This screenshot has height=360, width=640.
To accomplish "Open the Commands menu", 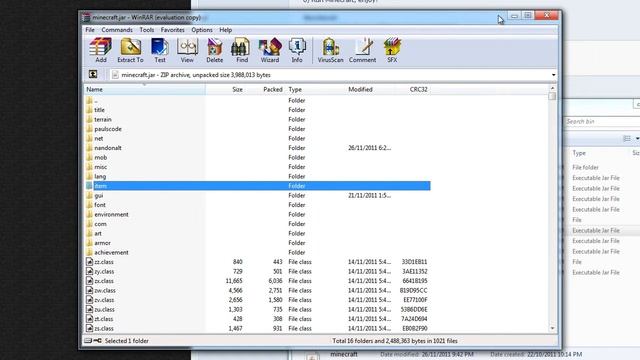I will (117, 30).
